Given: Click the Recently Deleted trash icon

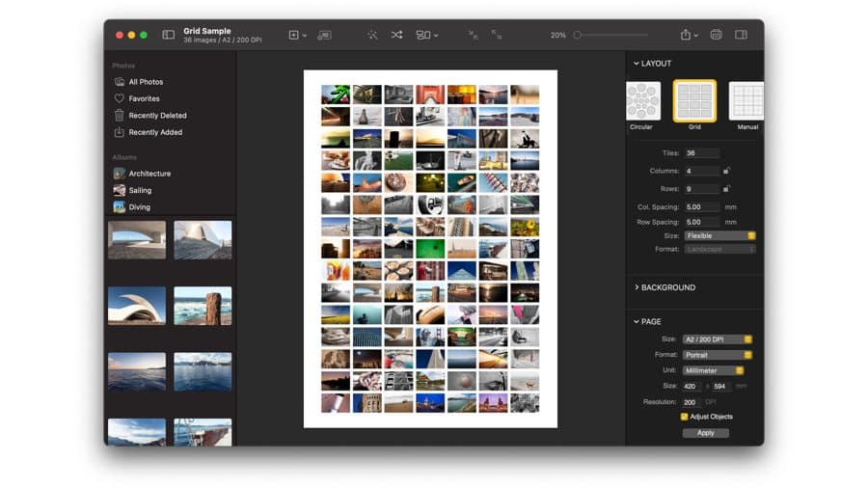Looking at the screenshot, I should 119,115.
